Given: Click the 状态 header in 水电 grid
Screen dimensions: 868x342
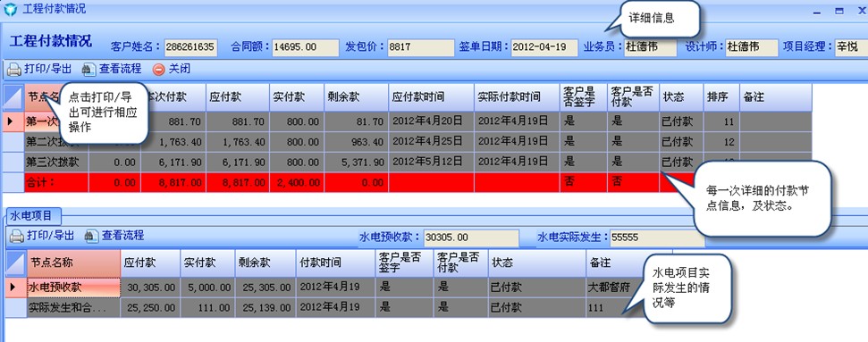Looking at the screenshot, I should pos(536,263).
